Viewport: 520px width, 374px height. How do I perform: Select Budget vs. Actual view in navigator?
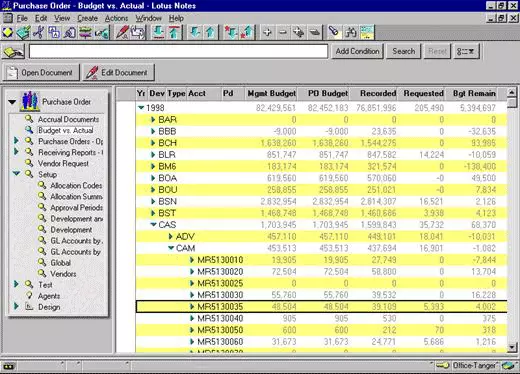65,130
